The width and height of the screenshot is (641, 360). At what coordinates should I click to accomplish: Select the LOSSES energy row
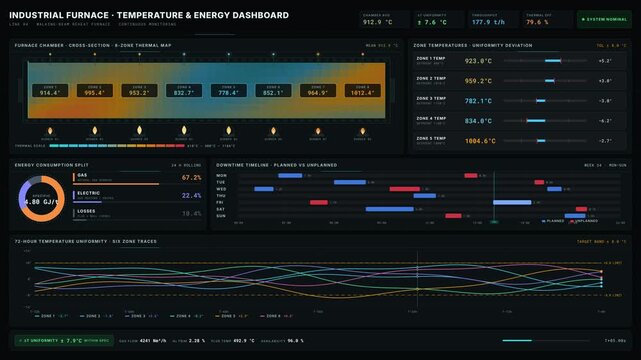137,214
